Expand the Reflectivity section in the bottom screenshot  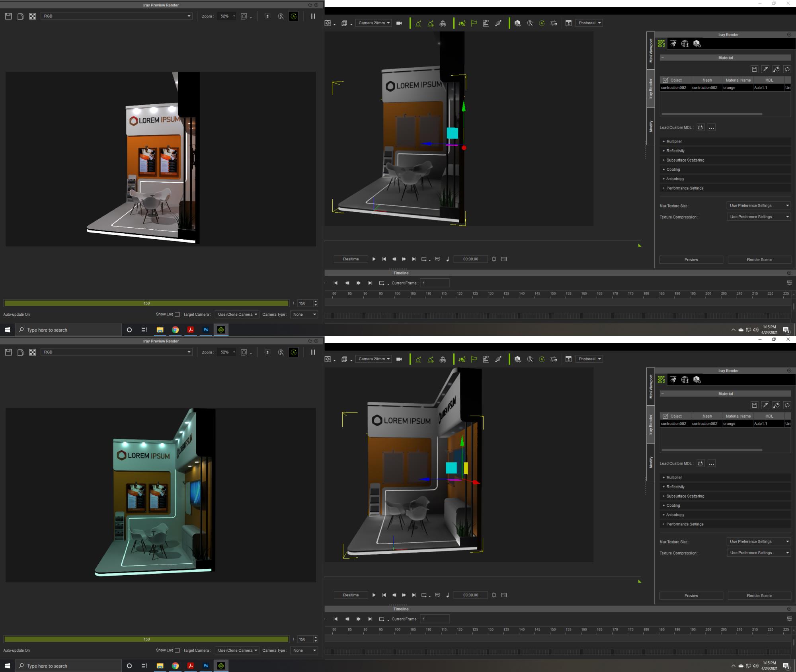(x=725, y=487)
